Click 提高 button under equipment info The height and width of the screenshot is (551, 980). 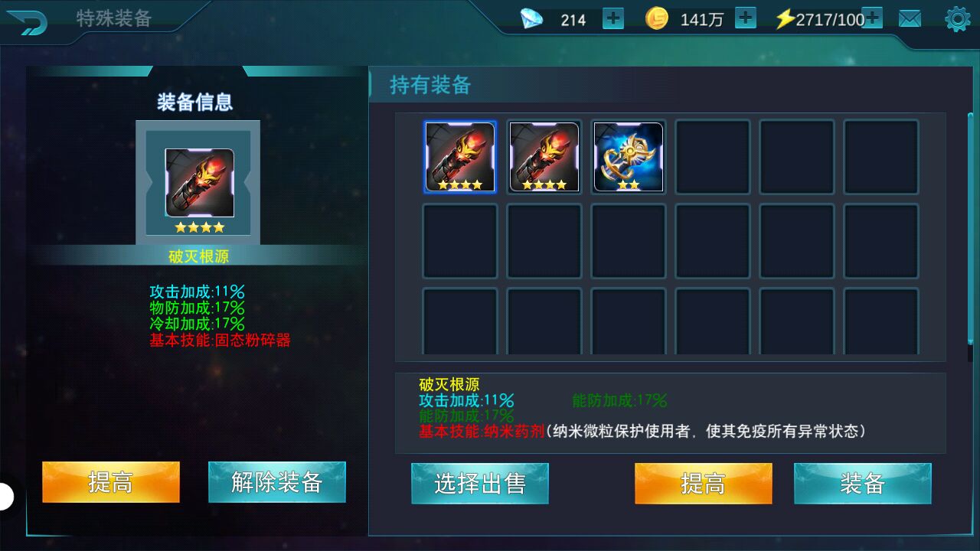click(x=111, y=482)
